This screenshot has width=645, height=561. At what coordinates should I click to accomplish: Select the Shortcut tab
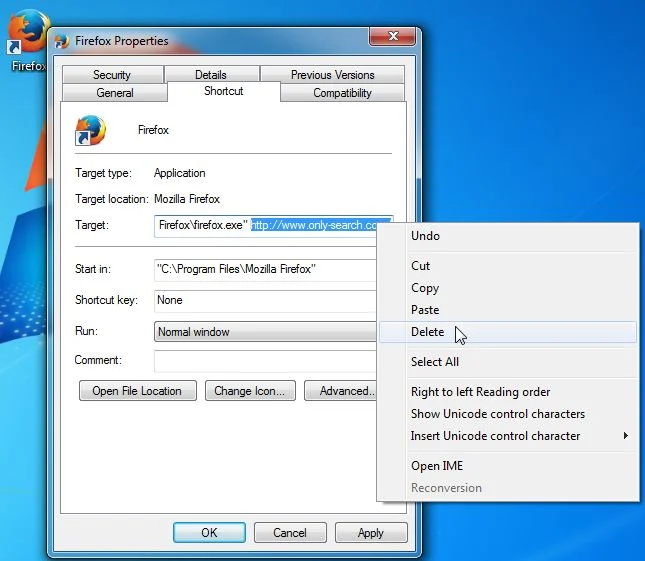pos(224,91)
